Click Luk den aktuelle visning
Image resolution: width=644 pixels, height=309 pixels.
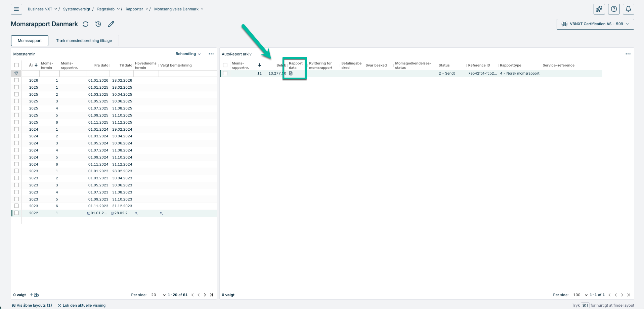coord(82,305)
